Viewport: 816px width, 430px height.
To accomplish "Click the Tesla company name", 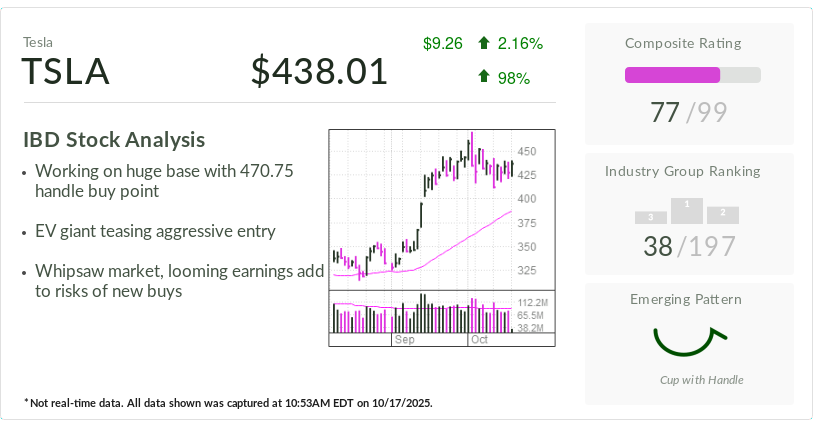I will pyautogui.click(x=37, y=42).
